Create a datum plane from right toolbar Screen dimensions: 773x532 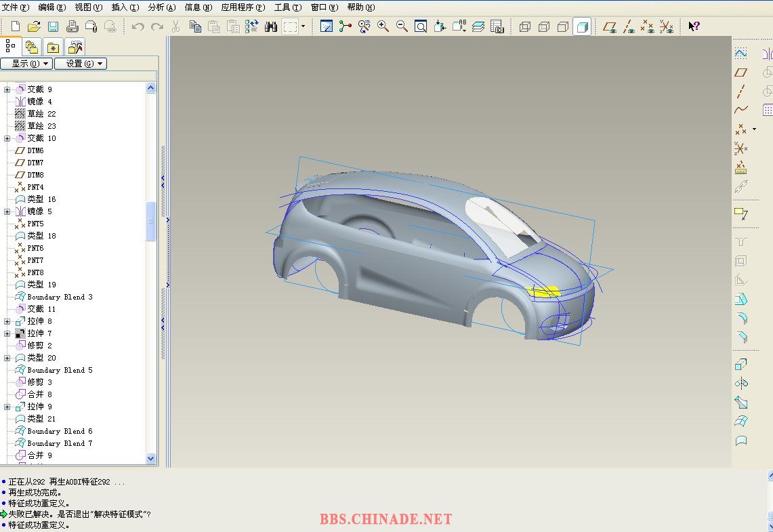(740, 73)
